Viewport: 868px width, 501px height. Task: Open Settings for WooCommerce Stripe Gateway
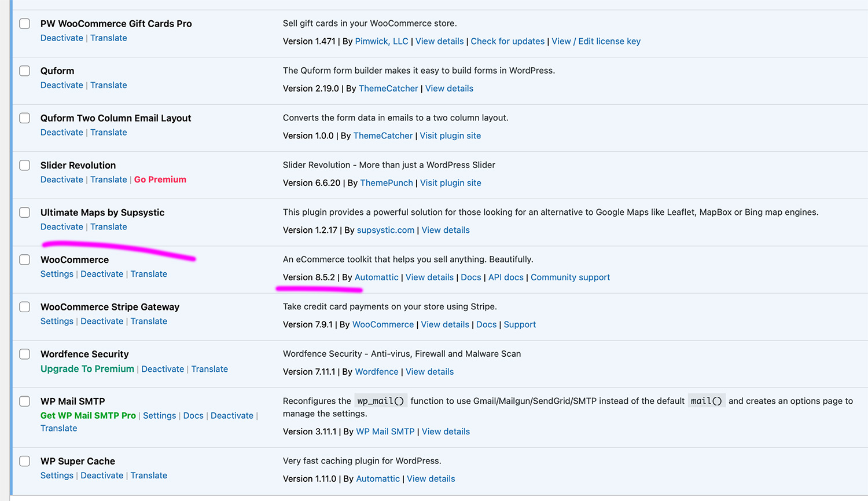[x=57, y=321]
